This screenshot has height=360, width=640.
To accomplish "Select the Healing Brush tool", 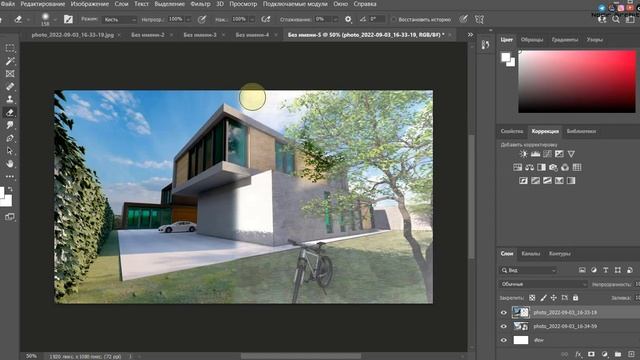I will click(10, 87).
